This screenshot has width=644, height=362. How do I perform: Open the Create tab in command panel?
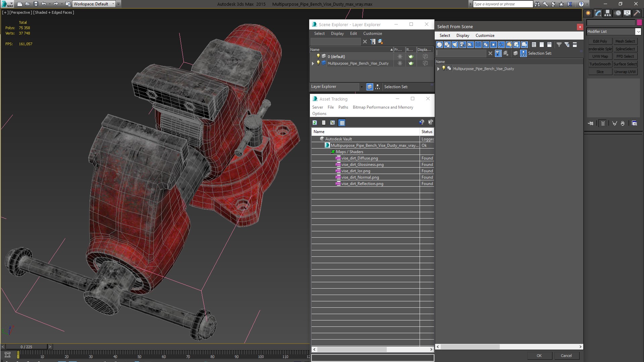(x=588, y=13)
